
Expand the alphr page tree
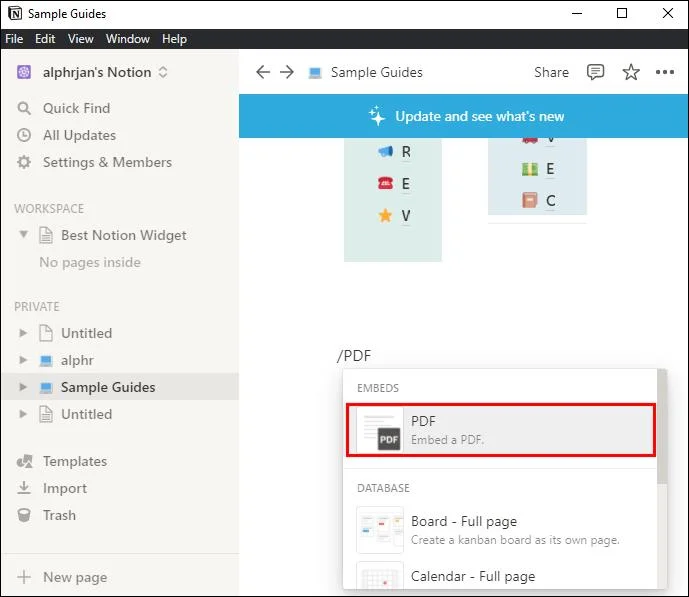tap(23, 360)
